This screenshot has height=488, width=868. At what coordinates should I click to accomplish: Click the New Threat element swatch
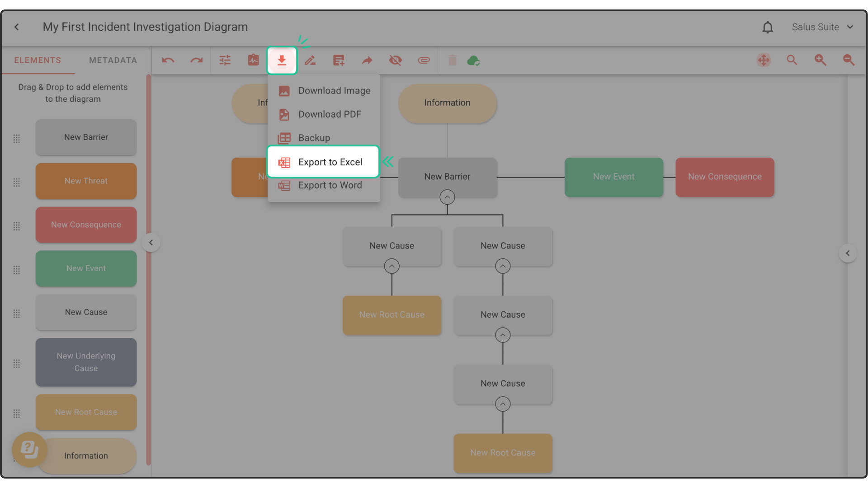pos(86,181)
